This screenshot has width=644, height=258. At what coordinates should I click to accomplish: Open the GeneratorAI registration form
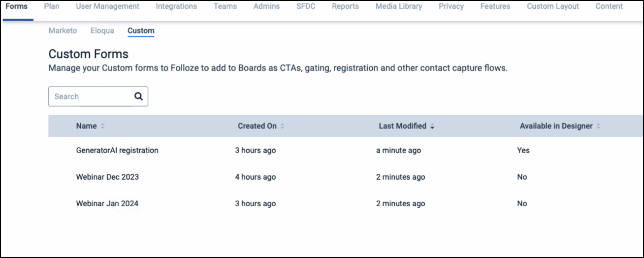tap(117, 150)
